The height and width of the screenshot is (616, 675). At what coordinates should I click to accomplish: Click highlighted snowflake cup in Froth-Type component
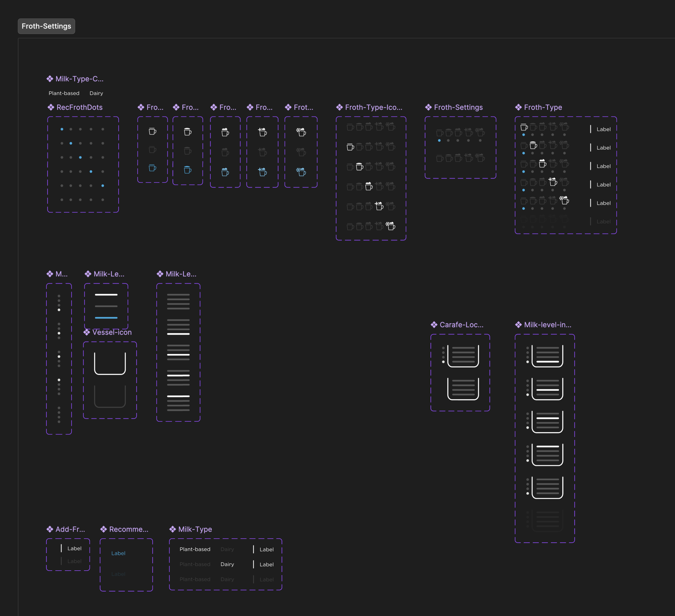click(564, 200)
